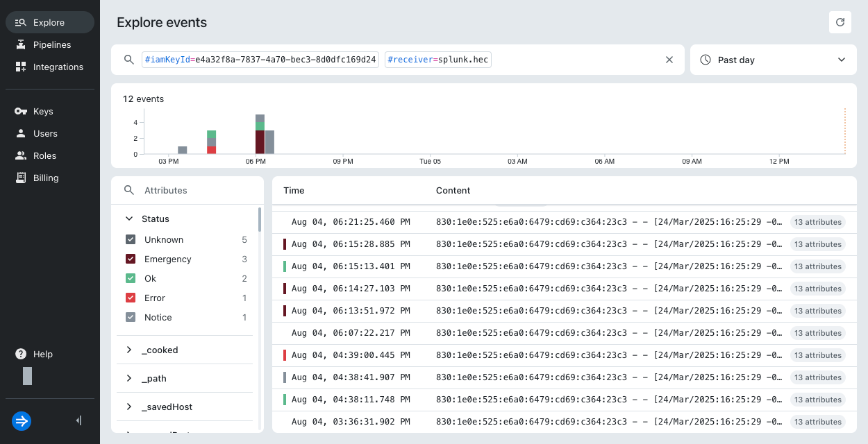Uncheck the Unknown status checkbox
868x444 pixels.
(131, 239)
